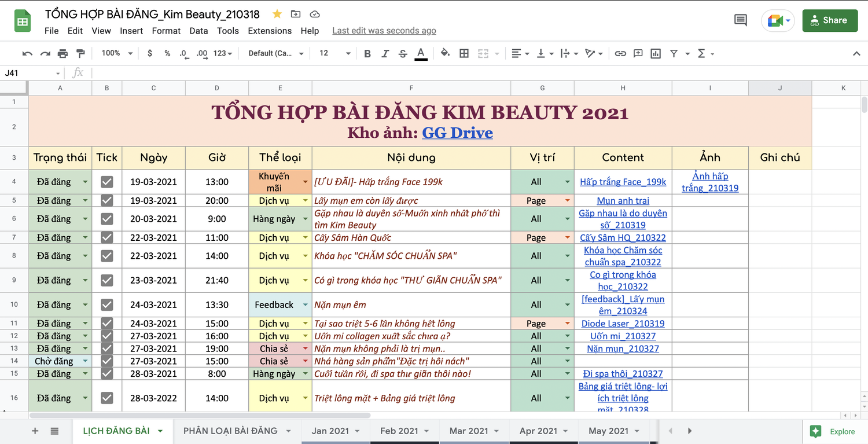Click the green Share button

[830, 20]
